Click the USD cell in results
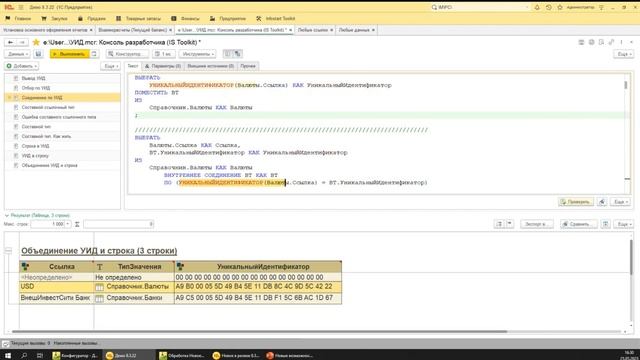 click(56, 287)
